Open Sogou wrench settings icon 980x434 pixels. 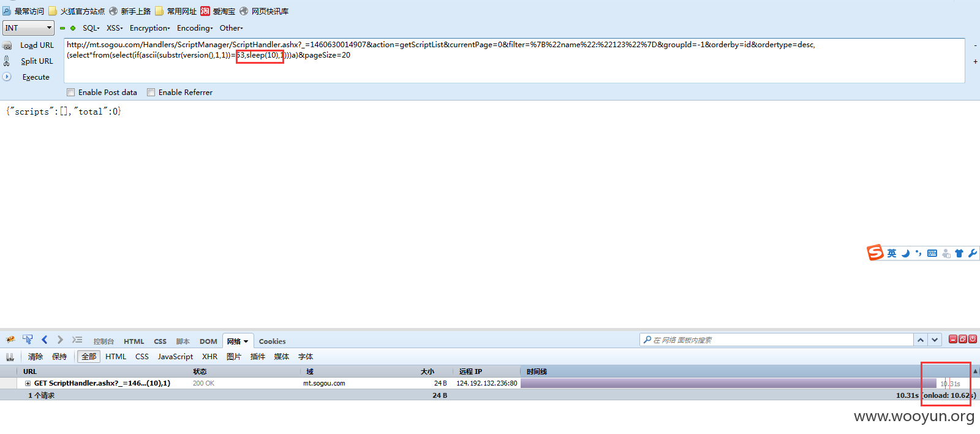click(973, 253)
